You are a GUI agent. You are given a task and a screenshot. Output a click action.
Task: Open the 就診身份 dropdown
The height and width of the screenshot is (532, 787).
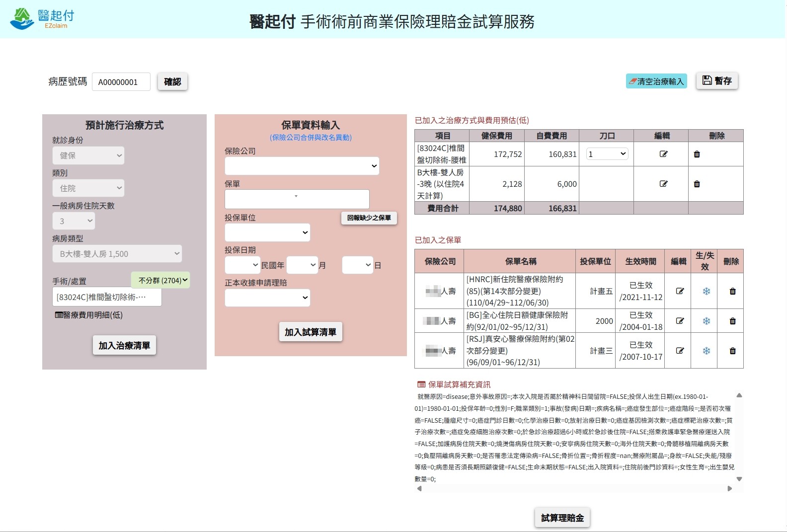(x=88, y=155)
